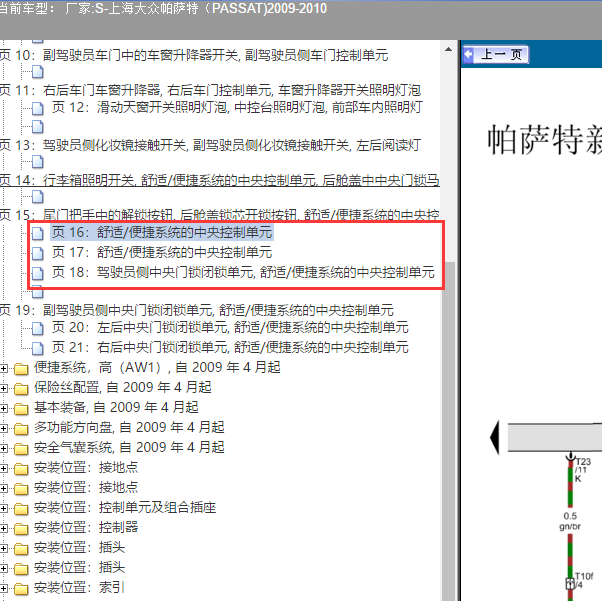Select 安装位置: 索引 tree item
This screenshot has height=601, width=602.
[79, 588]
